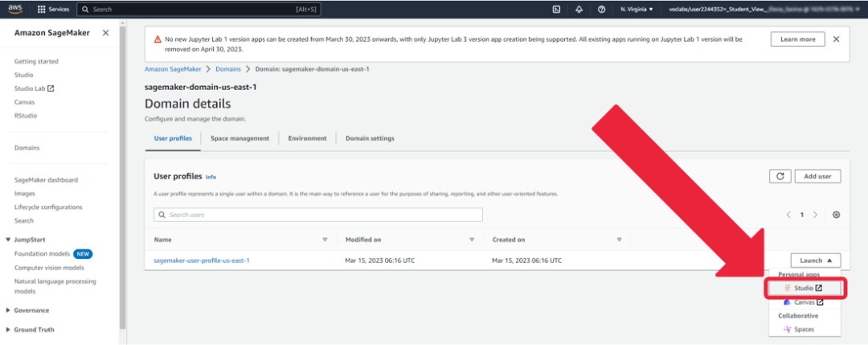
Task: Switch to the Environment tab
Action: point(307,138)
